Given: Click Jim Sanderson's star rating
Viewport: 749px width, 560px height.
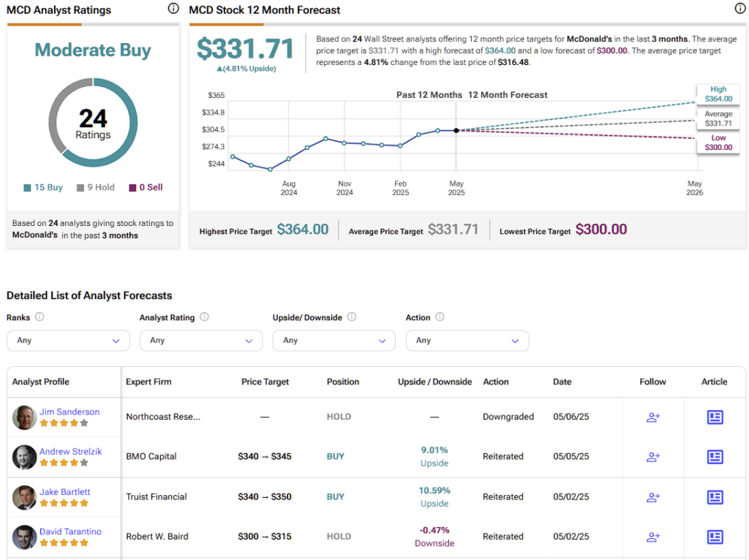Looking at the screenshot, I should [x=64, y=423].
